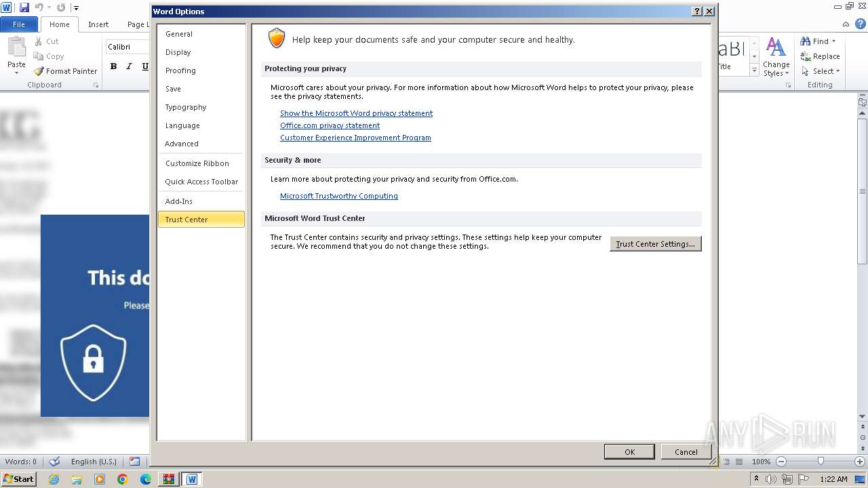The width and height of the screenshot is (868, 488).
Task: Select Trust Center category
Action: tap(201, 220)
